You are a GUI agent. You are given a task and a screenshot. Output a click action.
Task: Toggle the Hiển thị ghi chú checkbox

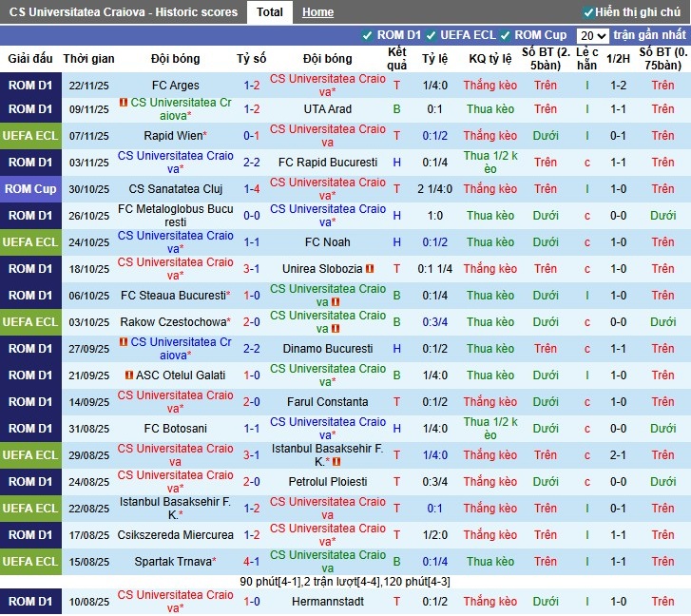click(588, 12)
